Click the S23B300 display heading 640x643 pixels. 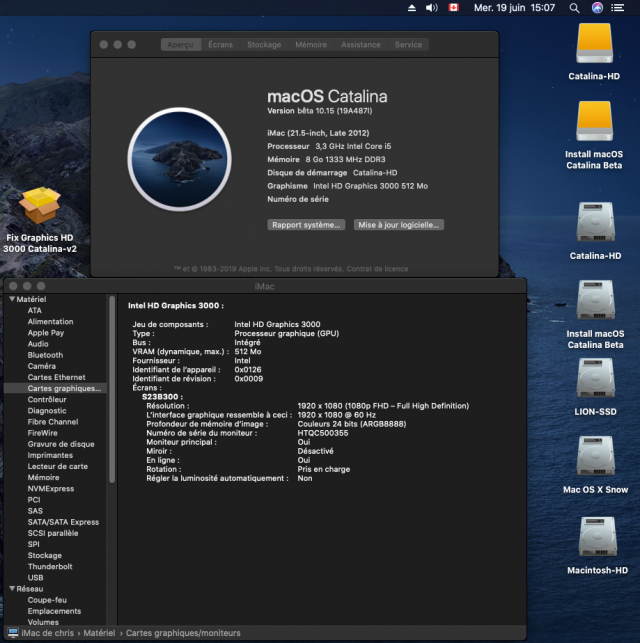pos(162,397)
